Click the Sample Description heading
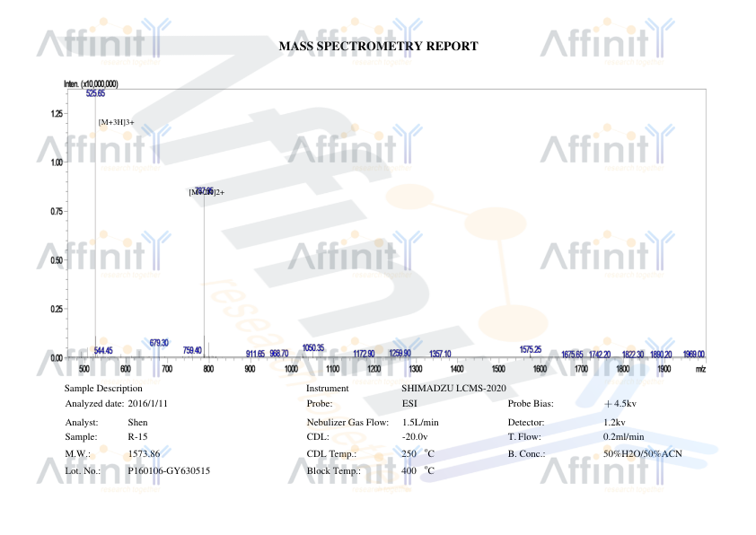Screen dimensions: 756x535 point(103,389)
